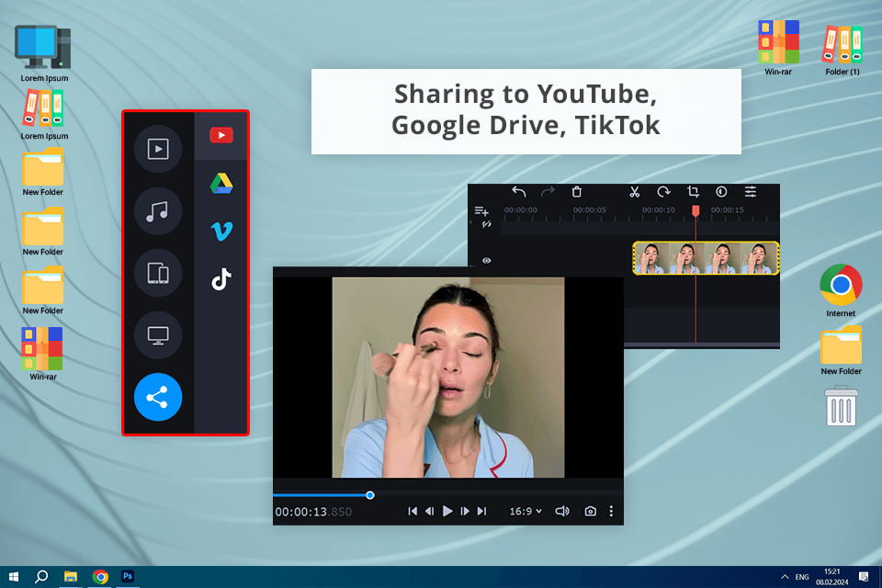Split clip with scissors icon
The image size is (882, 588).
coord(635,192)
